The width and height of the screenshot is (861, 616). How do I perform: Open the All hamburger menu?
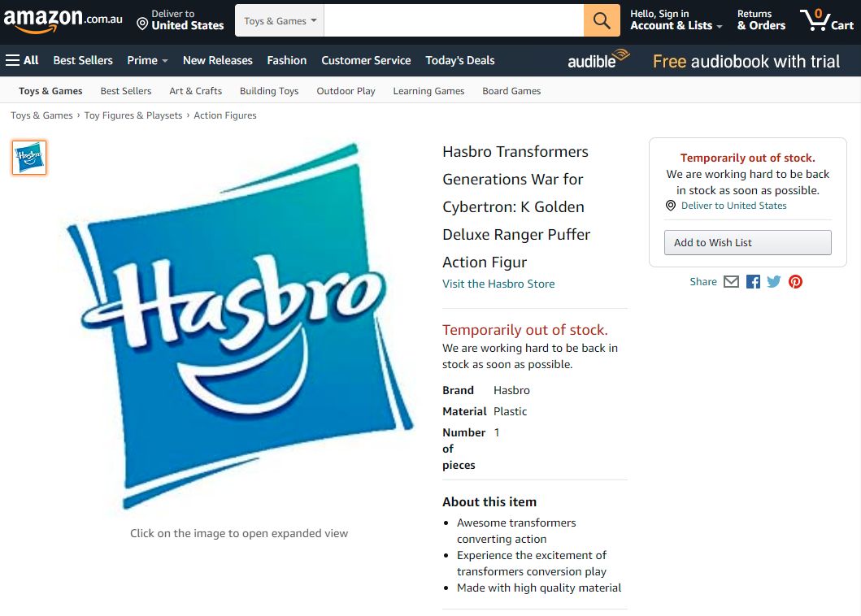click(22, 60)
